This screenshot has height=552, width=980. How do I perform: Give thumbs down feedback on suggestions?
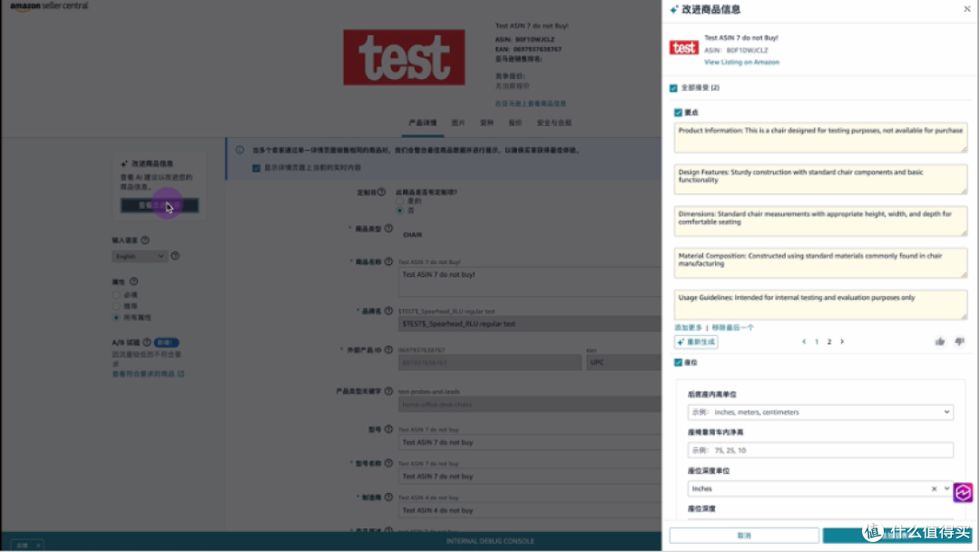(x=959, y=342)
